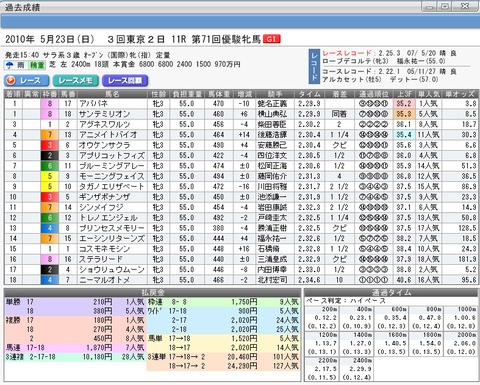Click the 払戻金 section header
Image resolution: width=480 pixels, height=385 pixels.
pyautogui.click(x=152, y=292)
